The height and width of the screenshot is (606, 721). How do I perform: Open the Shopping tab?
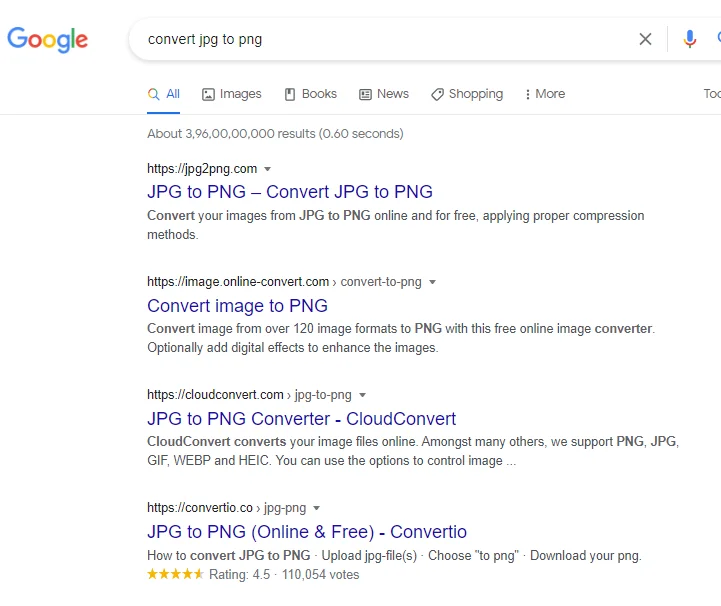click(467, 94)
